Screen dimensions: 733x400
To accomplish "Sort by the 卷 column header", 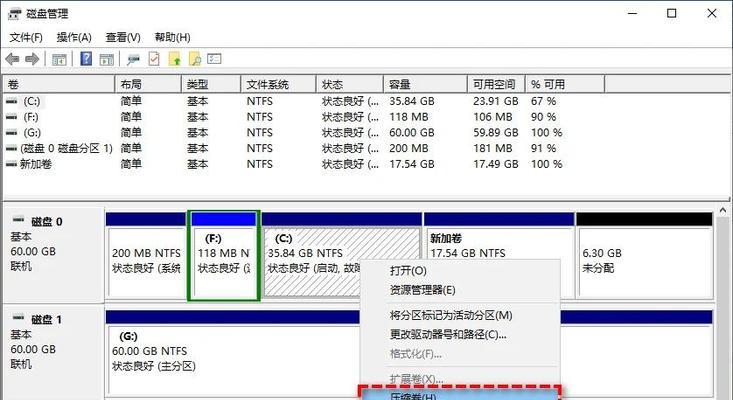I will coord(59,84).
